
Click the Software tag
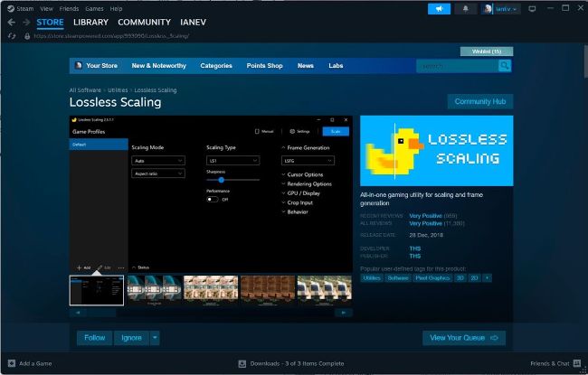click(x=398, y=278)
